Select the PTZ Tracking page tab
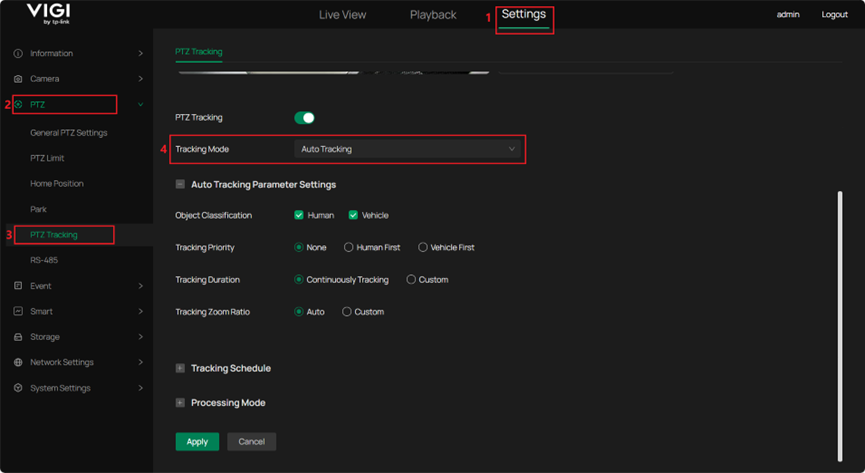Viewport: 865px width, 473px height. click(199, 52)
